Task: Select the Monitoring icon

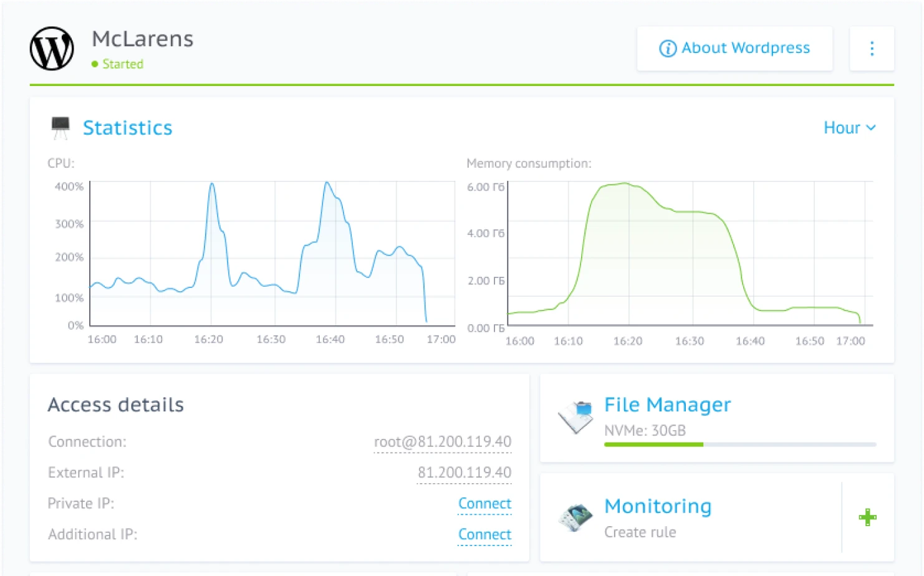Action: 575,518
